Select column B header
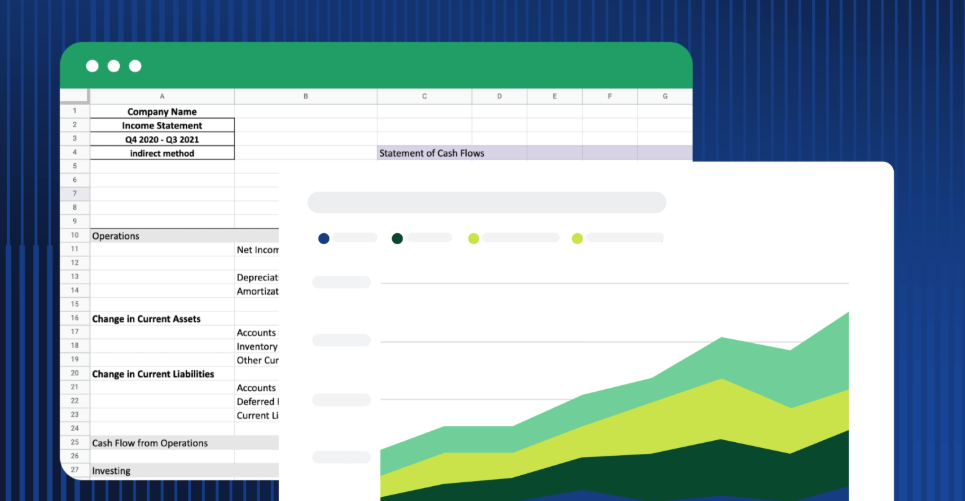The height and width of the screenshot is (501, 965). [x=305, y=97]
